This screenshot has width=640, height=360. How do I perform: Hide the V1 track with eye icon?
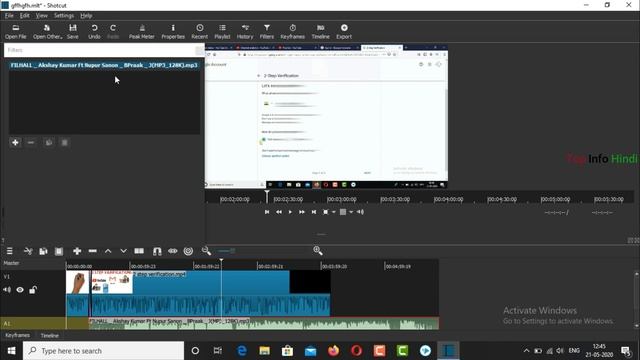20,290
